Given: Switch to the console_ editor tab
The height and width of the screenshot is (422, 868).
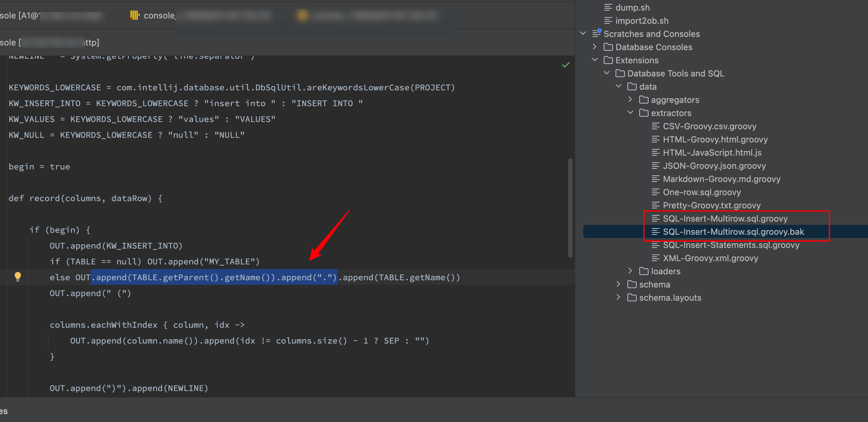Looking at the screenshot, I should pos(159,15).
